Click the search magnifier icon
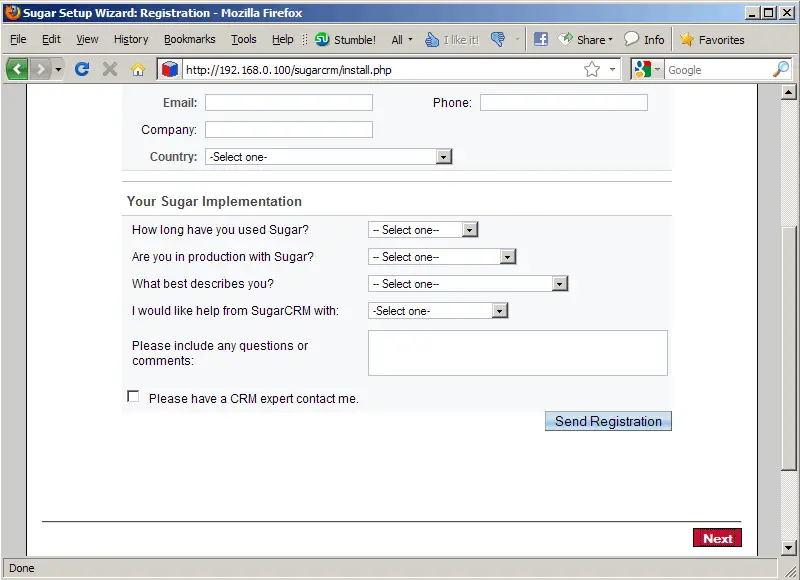The width and height of the screenshot is (800, 580). point(781,69)
